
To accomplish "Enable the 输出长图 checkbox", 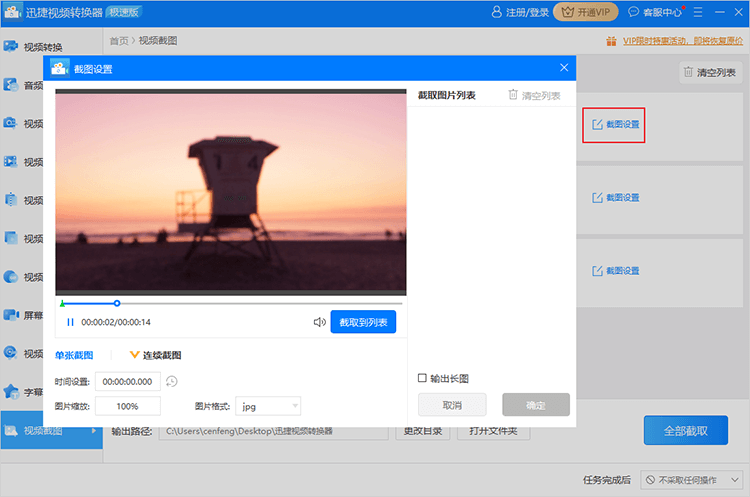I will click(x=422, y=378).
